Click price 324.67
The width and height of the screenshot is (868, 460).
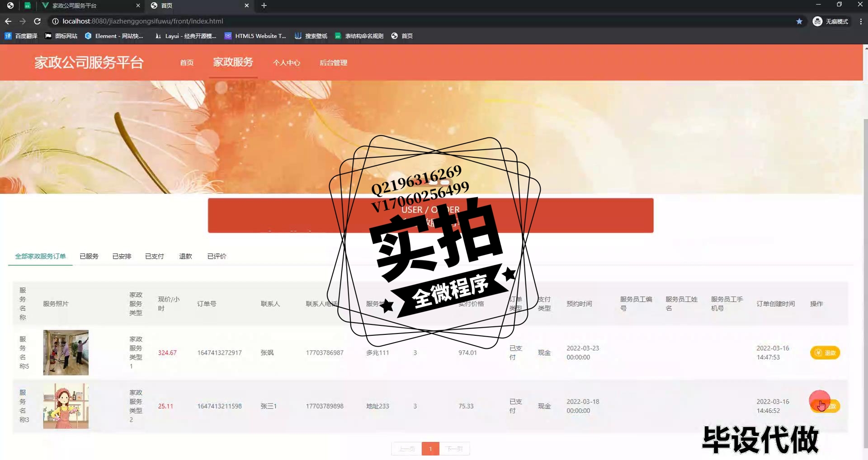pyautogui.click(x=167, y=352)
